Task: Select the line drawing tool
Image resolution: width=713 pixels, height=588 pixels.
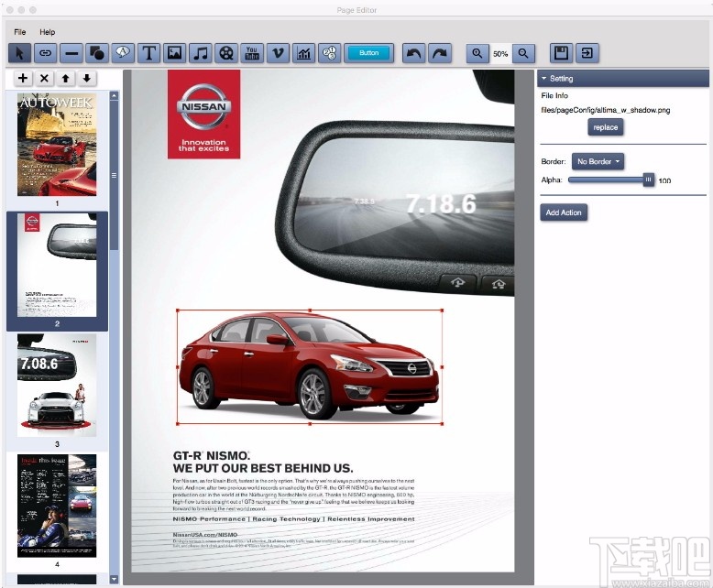Action: [71, 53]
